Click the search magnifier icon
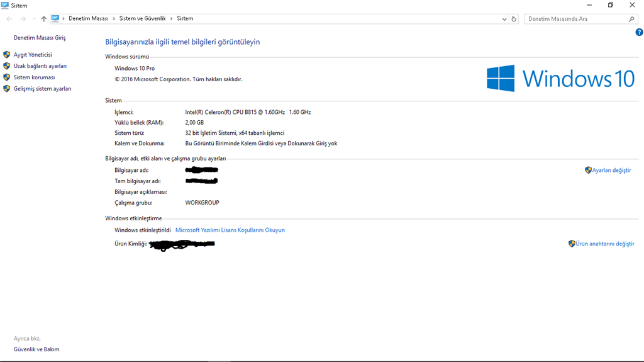The width and height of the screenshot is (644, 362). pos(631,19)
